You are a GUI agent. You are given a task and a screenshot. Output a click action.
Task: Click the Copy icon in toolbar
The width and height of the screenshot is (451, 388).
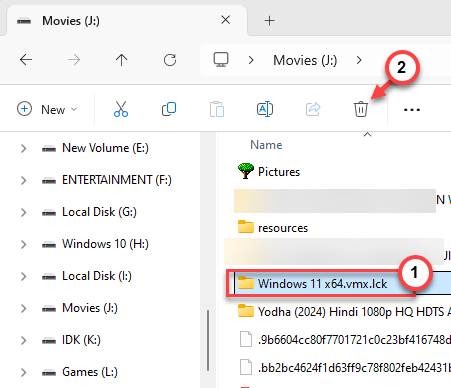(169, 109)
